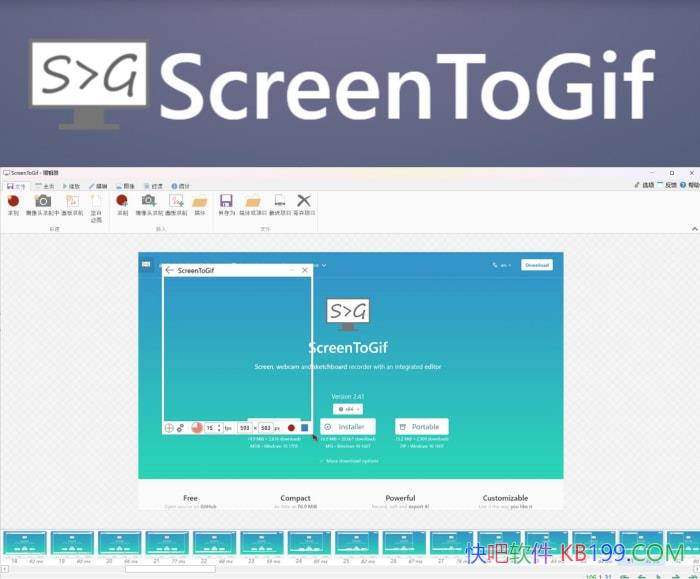This screenshot has height=579, width=700.
Task: Click the red Record icon in the New group
Action: (x=13, y=202)
